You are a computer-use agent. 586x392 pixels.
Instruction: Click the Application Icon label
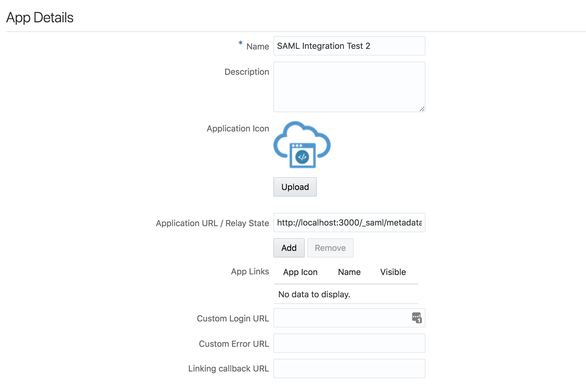click(x=238, y=128)
